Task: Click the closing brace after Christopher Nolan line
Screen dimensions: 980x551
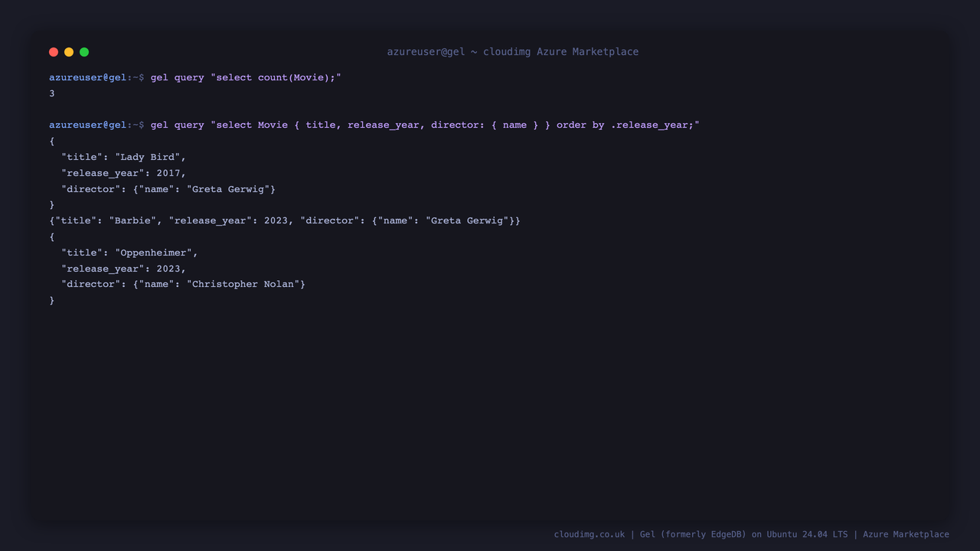Action: [x=52, y=301]
